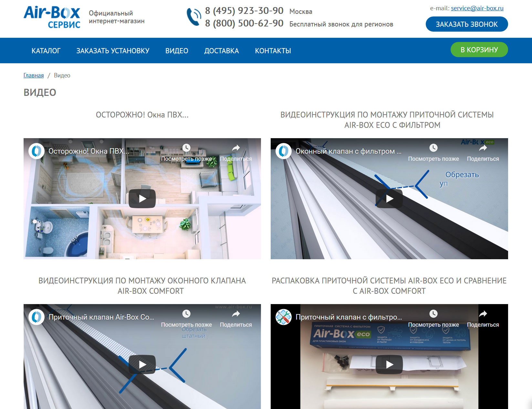The width and height of the screenshot is (532, 409).
Task: Click 'Оконный клапан с фильтром ...' video title overlay
Action: pyautogui.click(x=349, y=151)
